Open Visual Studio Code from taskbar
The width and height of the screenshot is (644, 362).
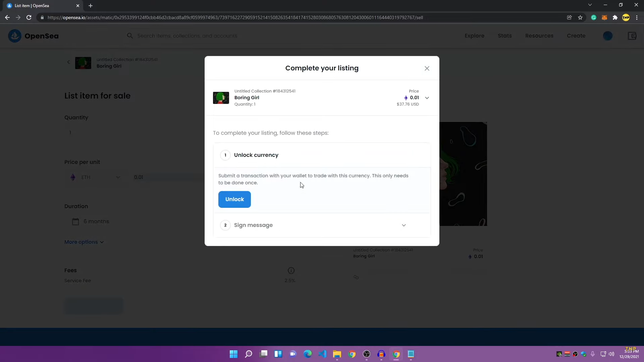(x=322, y=354)
